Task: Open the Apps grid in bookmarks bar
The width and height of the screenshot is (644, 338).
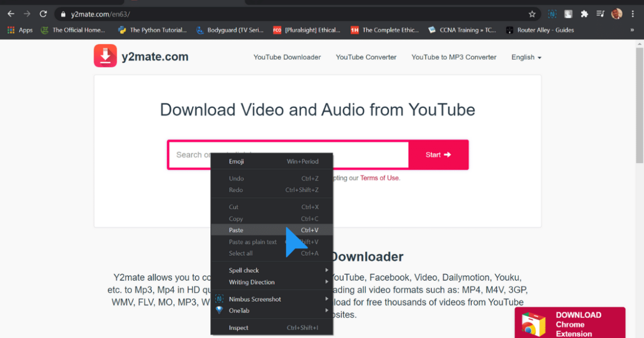Action: coord(20,30)
